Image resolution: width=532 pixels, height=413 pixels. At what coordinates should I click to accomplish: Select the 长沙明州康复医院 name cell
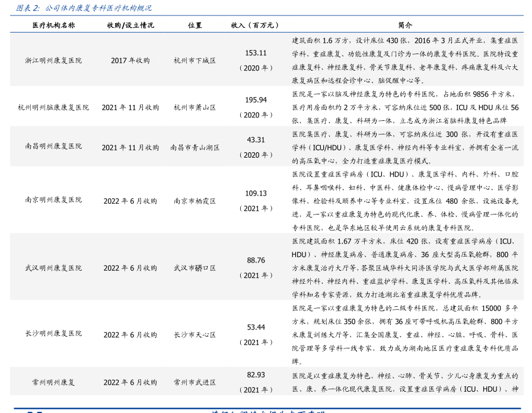(x=53, y=334)
